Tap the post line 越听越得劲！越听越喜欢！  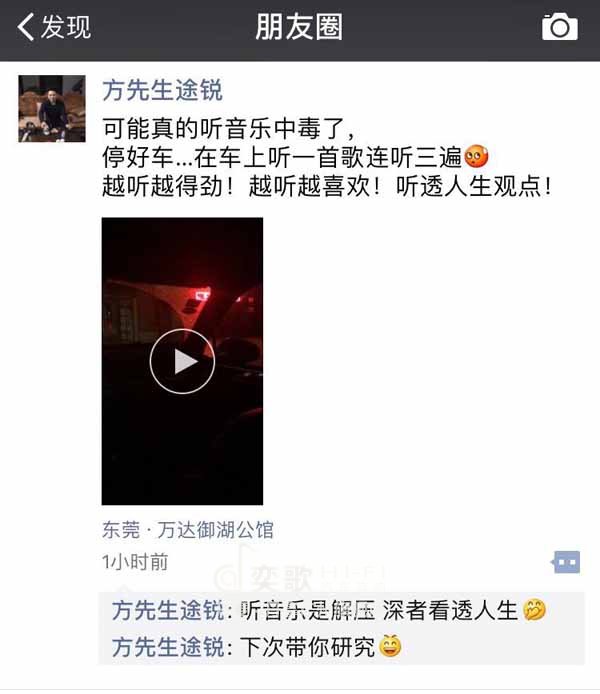click(241, 186)
